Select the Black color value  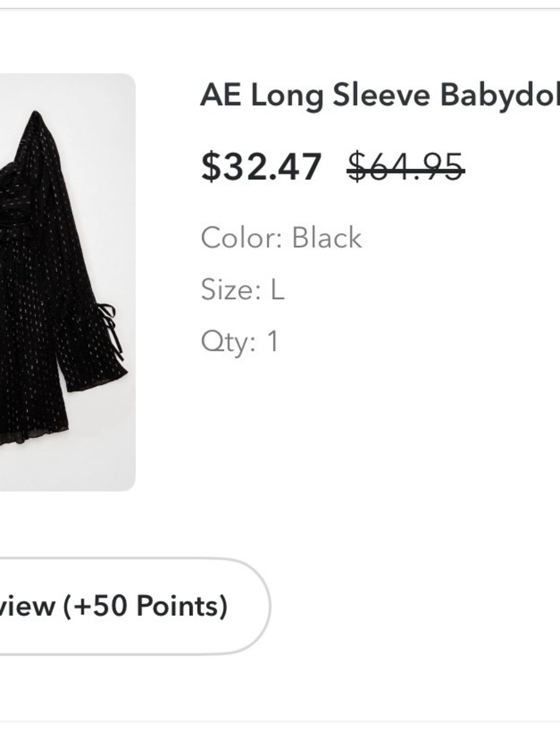[x=326, y=238]
